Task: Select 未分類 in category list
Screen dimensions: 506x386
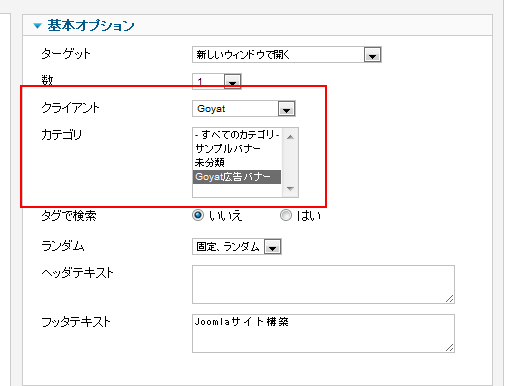Action: tap(237, 163)
